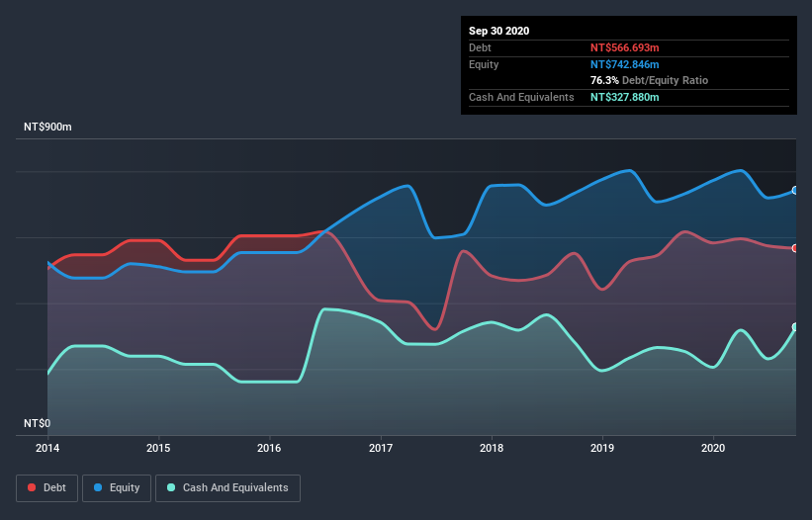Image resolution: width=812 pixels, height=520 pixels.
Task: Select the Debt endpoint marker on chart
Action: (x=795, y=248)
